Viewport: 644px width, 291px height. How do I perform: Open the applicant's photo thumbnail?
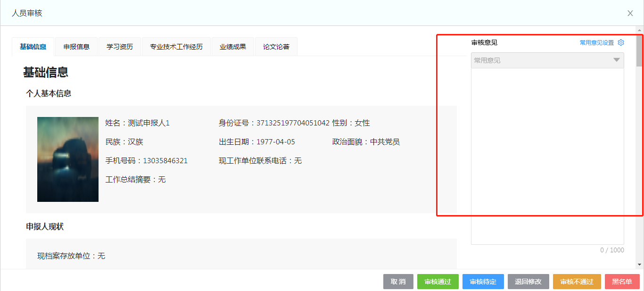pyautogui.click(x=68, y=159)
